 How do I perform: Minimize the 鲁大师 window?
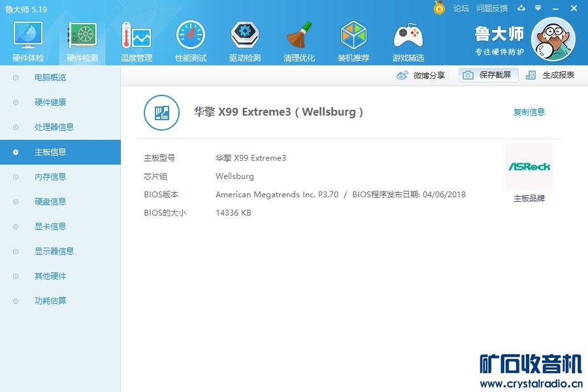click(x=555, y=8)
